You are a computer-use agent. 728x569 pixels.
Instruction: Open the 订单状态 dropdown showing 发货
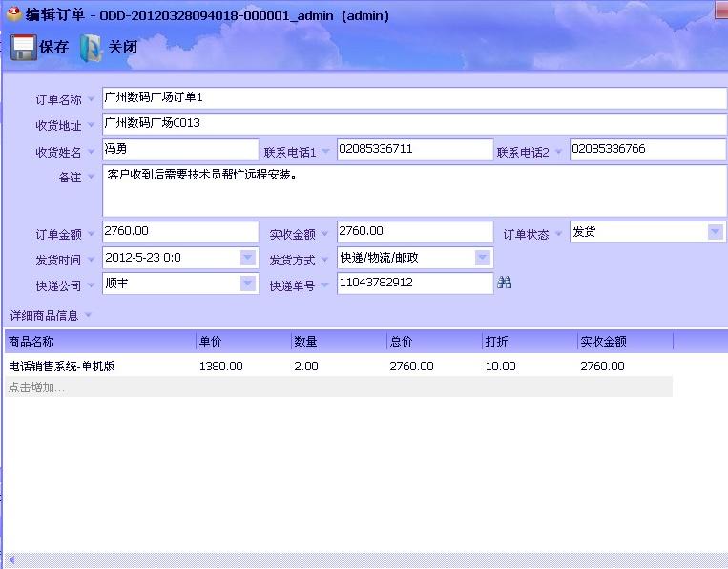click(x=715, y=231)
